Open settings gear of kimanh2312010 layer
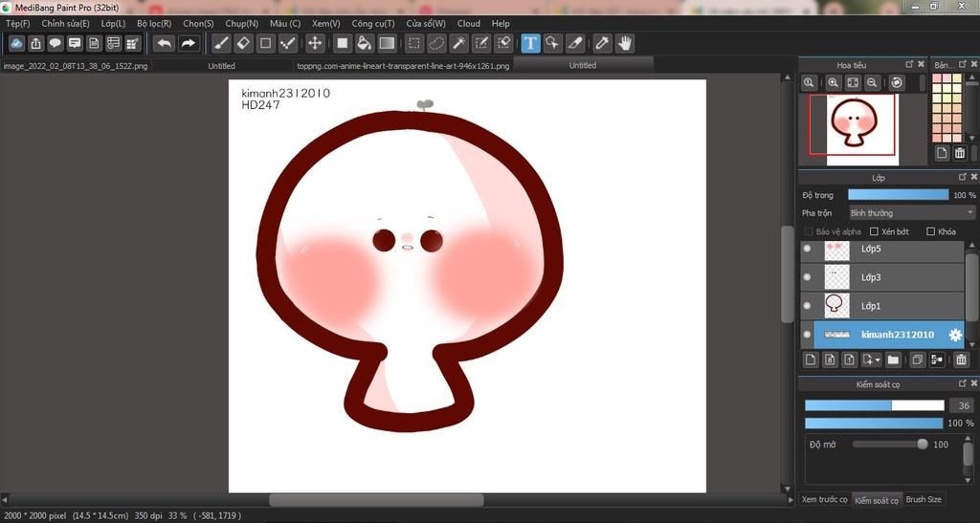Viewport: 980px width, 523px height. tap(955, 335)
